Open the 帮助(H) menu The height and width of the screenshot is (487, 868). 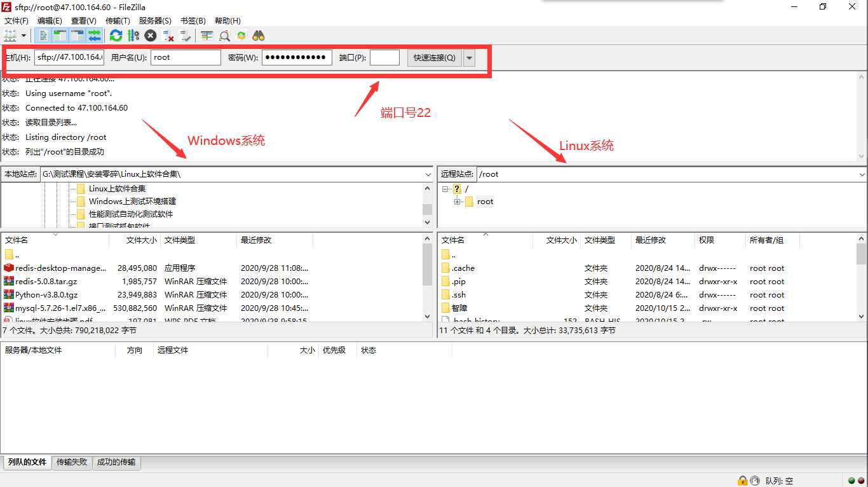pyautogui.click(x=227, y=20)
